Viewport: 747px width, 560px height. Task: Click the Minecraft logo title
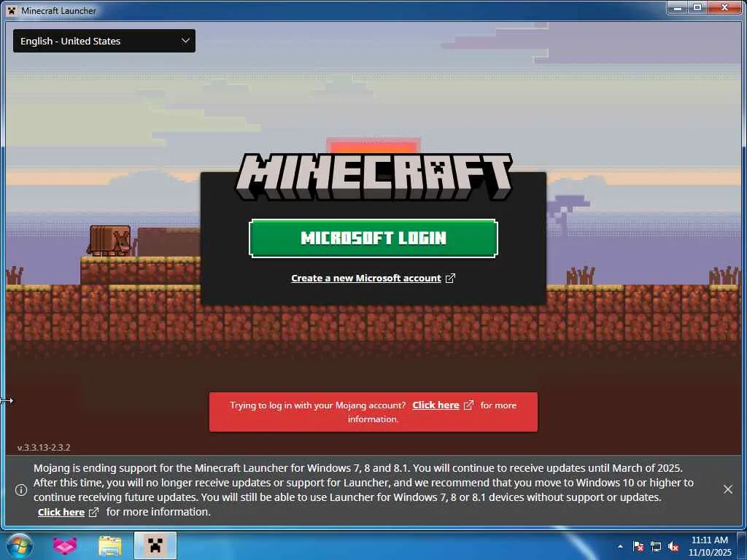coord(373,176)
